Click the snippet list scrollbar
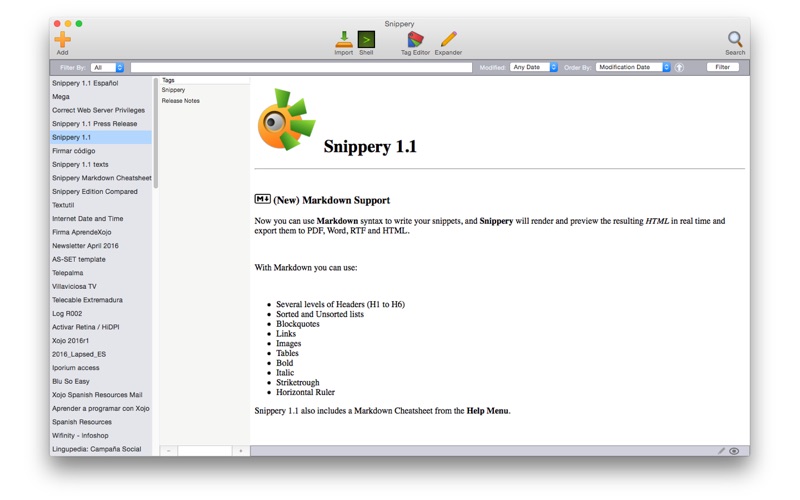The height and width of the screenshot is (500, 800). point(156,133)
